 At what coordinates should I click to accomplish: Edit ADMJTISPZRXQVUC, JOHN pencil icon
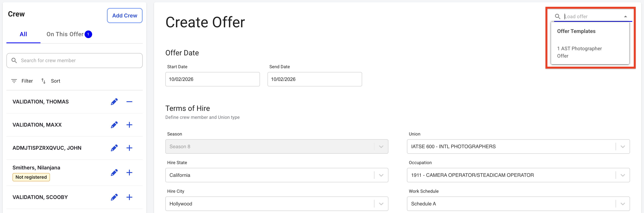114,148
